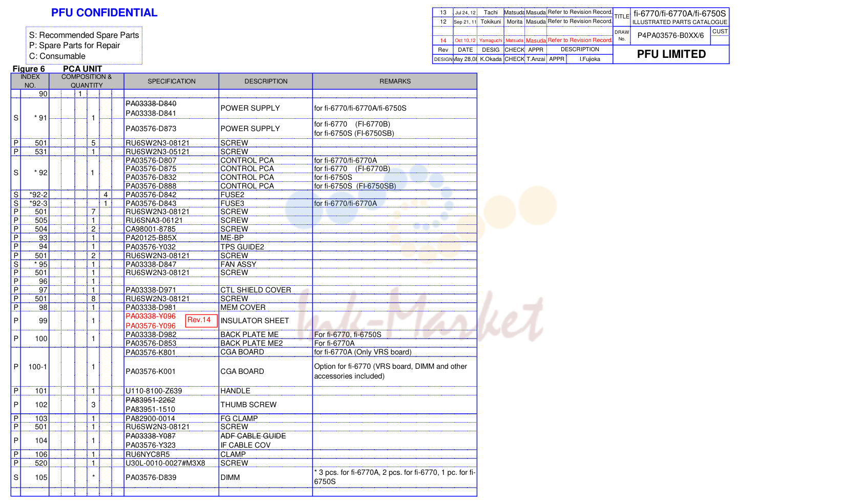Screen dimensions: 844x504
Task: Click the spare parts legend box
Action: tap(84, 46)
